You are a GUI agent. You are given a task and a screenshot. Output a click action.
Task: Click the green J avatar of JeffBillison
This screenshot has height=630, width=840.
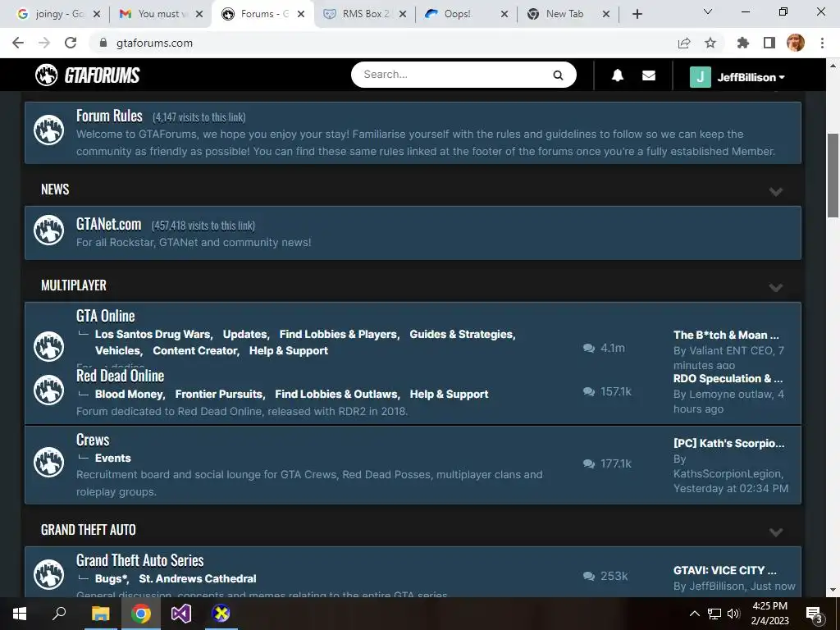[700, 77]
